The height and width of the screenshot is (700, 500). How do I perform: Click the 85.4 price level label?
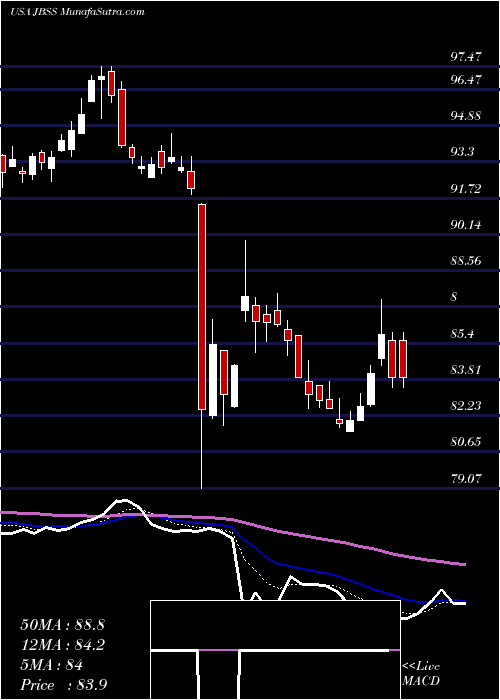(x=462, y=333)
